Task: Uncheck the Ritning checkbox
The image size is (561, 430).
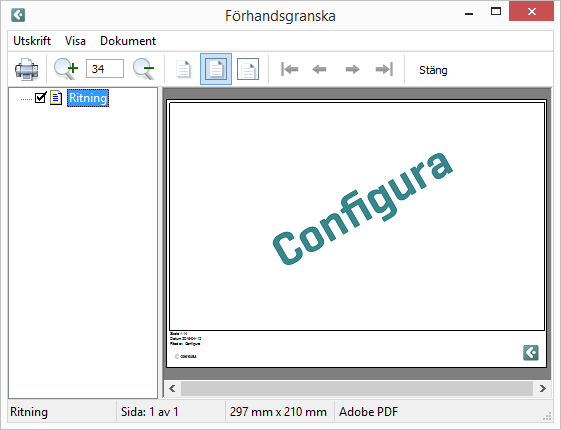Action: [40, 98]
